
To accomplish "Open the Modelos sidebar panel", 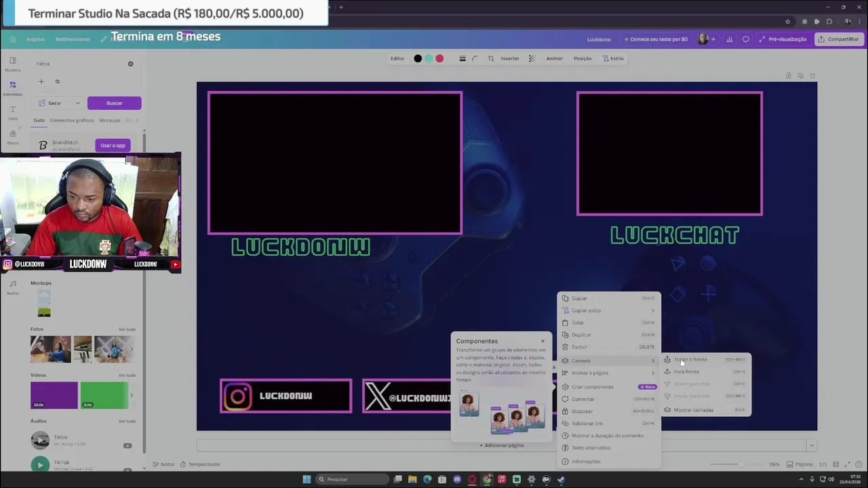I will coord(13,64).
